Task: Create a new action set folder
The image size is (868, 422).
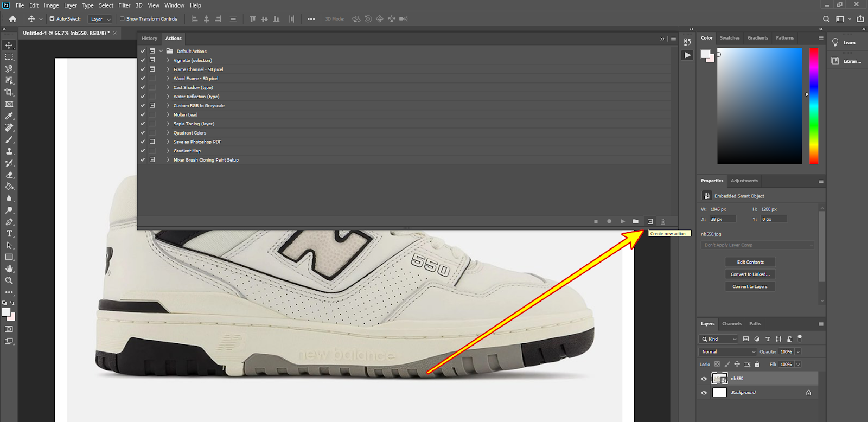Action: coord(635,221)
